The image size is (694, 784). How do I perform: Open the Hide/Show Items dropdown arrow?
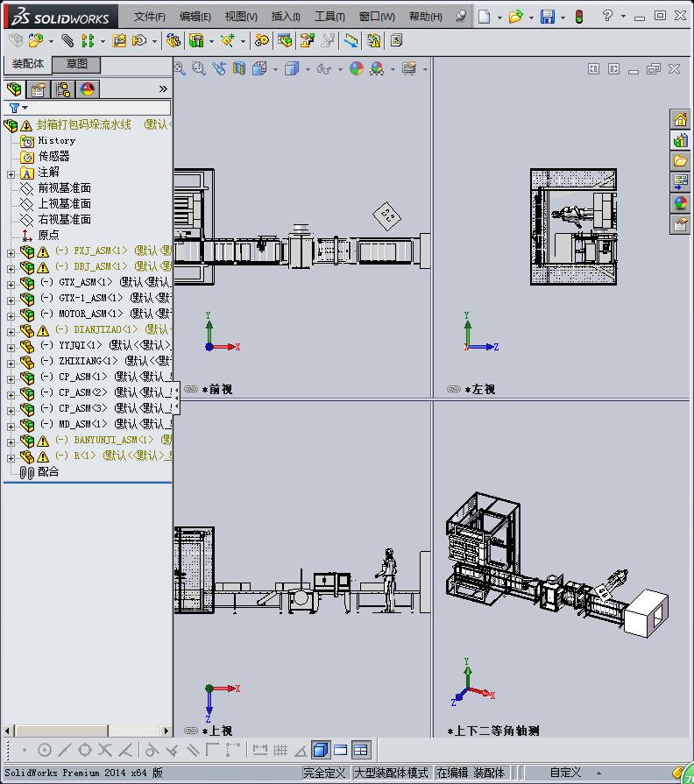pyautogui.click(x=340, y=69)
